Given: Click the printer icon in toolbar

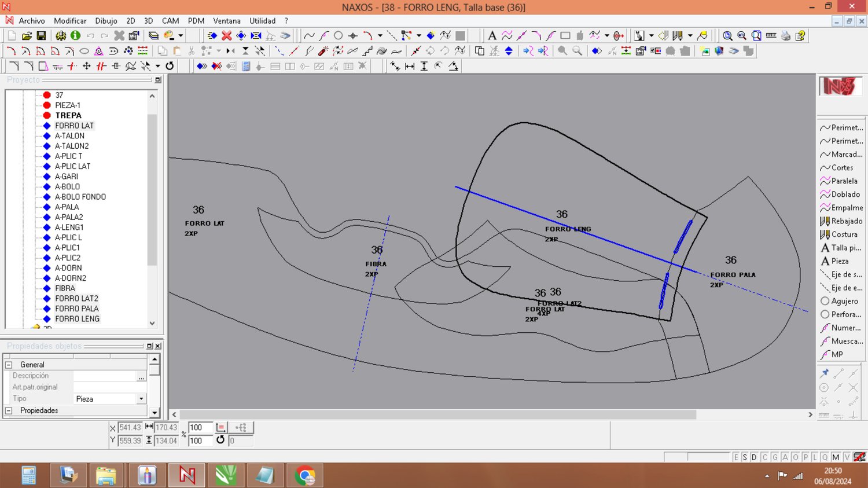Looking at the screenshot, I should click(785, 36).
